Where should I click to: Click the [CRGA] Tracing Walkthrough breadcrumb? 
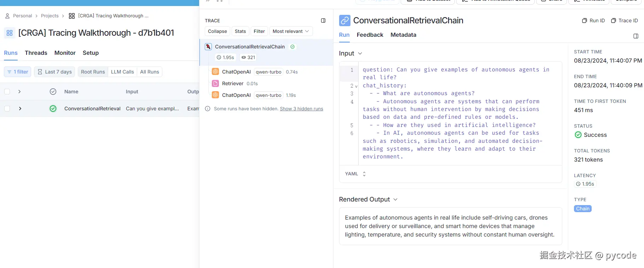[x=113, y=16]
